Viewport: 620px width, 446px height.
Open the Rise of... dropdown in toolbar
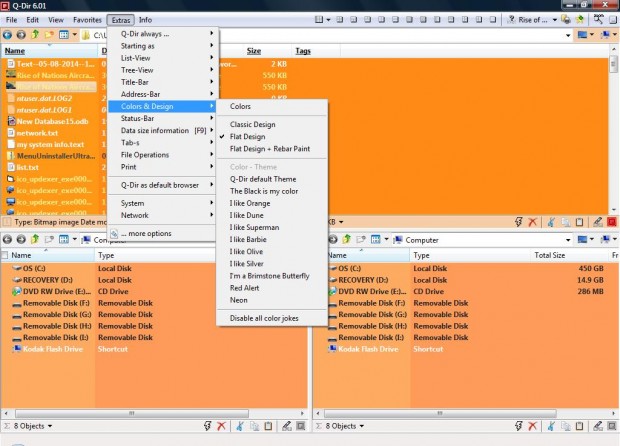click(x=554, y=20)
